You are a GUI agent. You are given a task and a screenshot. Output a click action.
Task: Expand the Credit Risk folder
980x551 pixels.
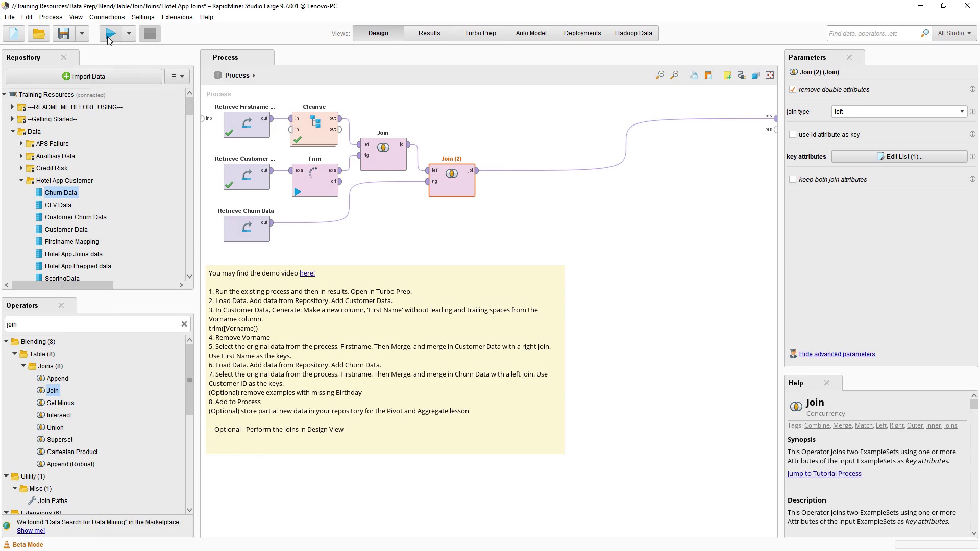21,168
